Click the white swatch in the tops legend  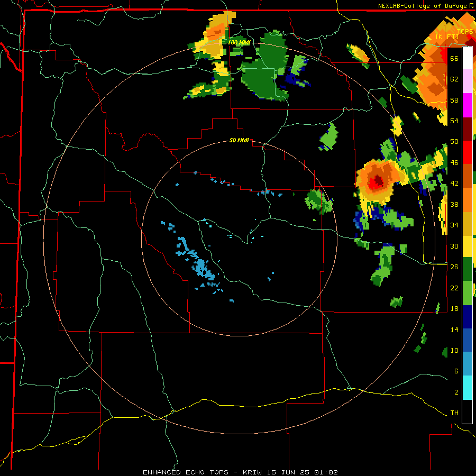click(x=467, y=58)
